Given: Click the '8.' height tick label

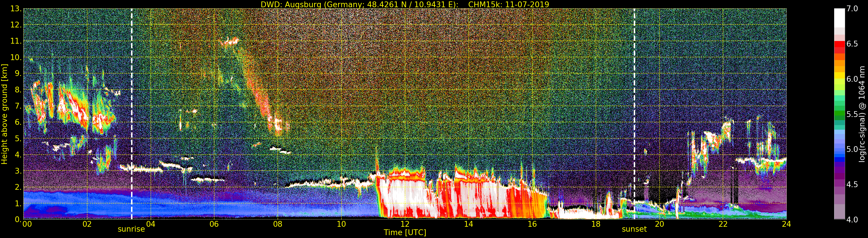Looking at the screenshot, I should point(18,90).
